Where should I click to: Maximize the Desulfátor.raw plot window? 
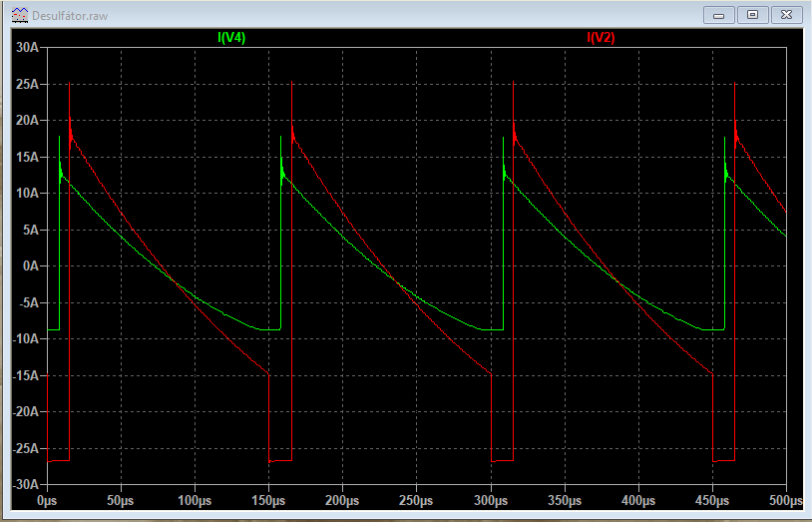(x=752, y=15)
